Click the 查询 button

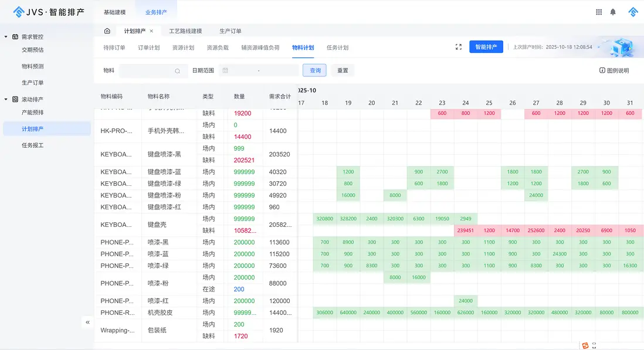coord(314,70)
